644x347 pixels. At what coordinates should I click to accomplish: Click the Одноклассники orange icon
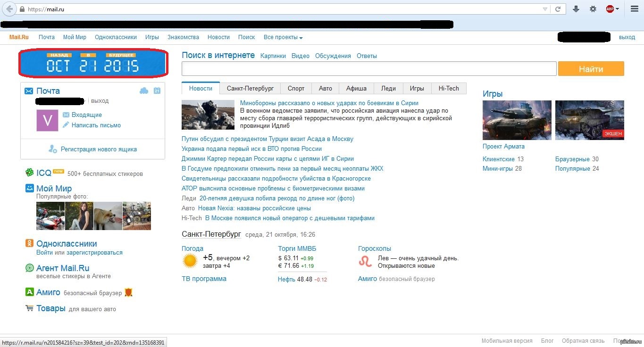(29, 243)
